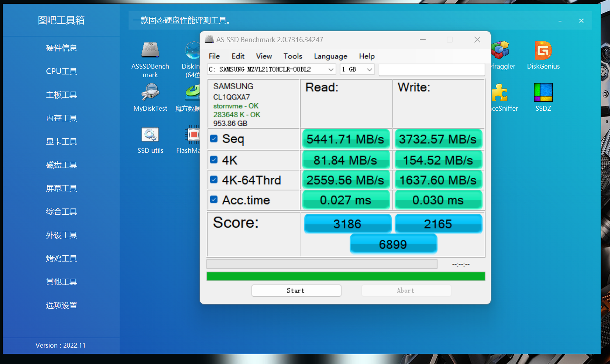610x364 pixels.
Task: Disable the 4K-64Thrd test checkbox
Action: (214, 180)
